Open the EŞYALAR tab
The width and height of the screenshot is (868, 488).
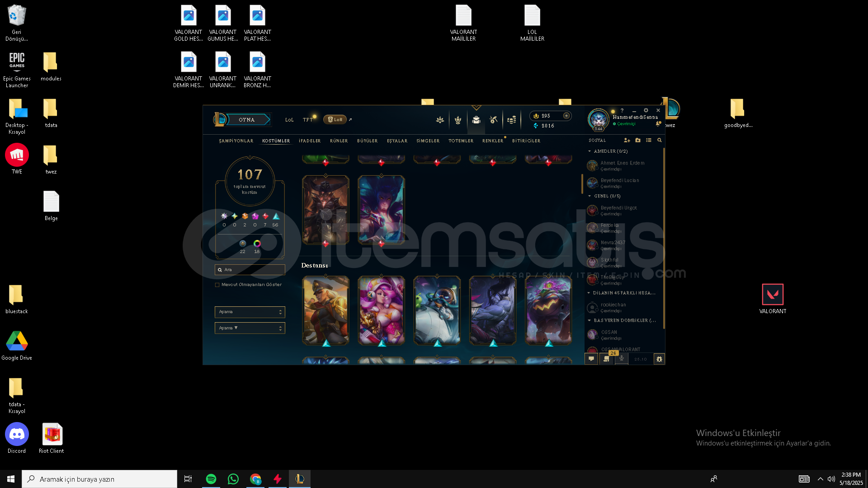pyautogui.click(x=397, y=141)
